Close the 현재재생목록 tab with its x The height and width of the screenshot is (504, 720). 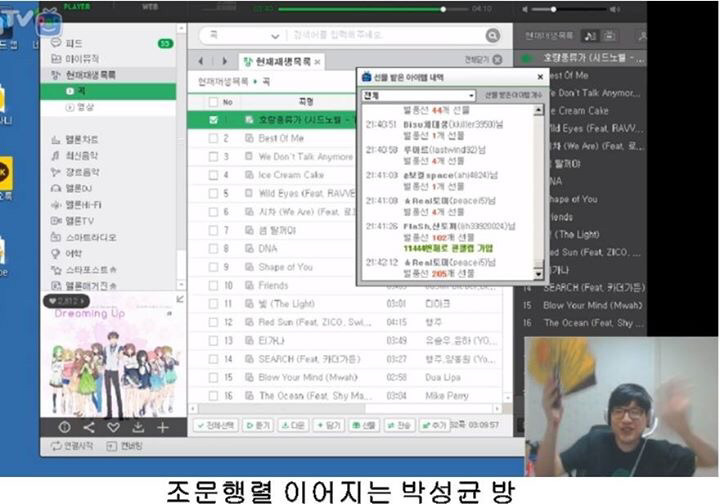click(x=317, y=62)
